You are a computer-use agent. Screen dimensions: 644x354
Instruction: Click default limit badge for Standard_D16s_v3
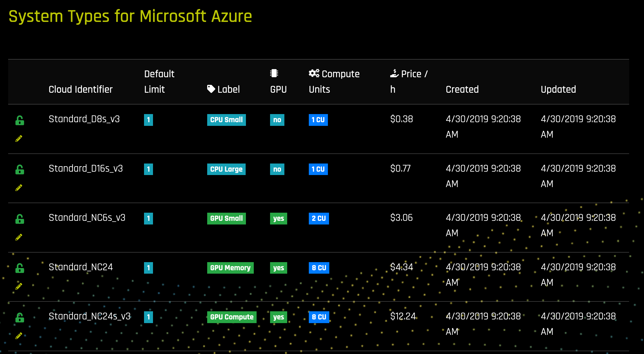click(x=149, y=169)
